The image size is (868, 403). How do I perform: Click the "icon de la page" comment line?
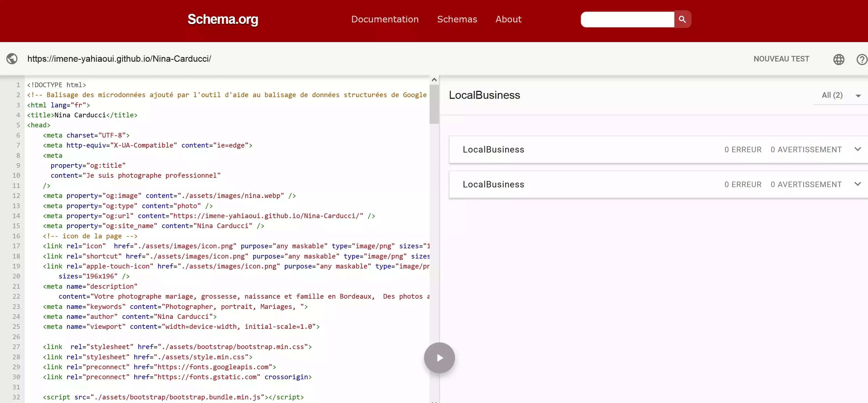[x=90, y=236]
